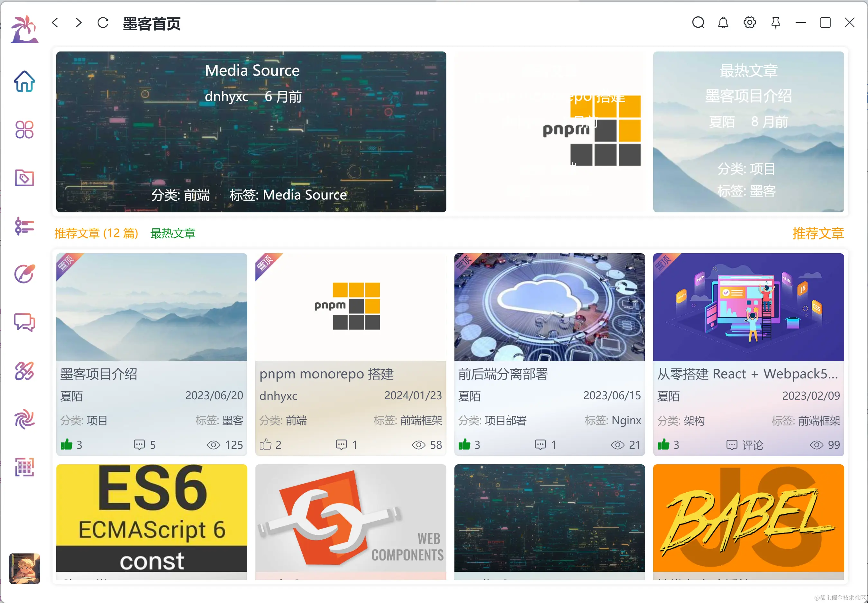This screenshot has height=603, width=868.
Task: Open the BABEL JS article thumbnail
Action: (749, 518)
